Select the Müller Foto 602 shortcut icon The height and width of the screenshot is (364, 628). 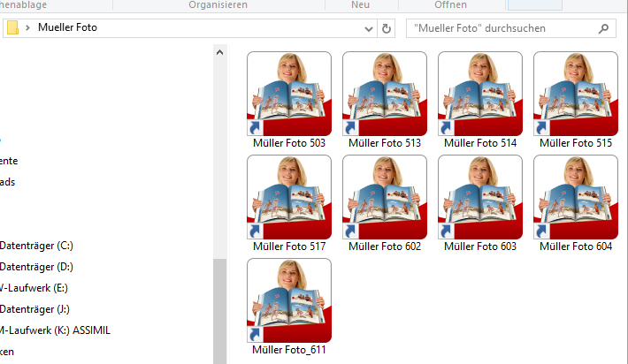(385, 197)
